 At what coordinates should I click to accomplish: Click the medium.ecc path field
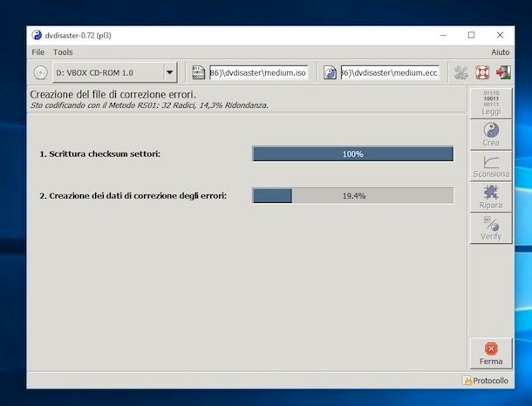(390, 72)
